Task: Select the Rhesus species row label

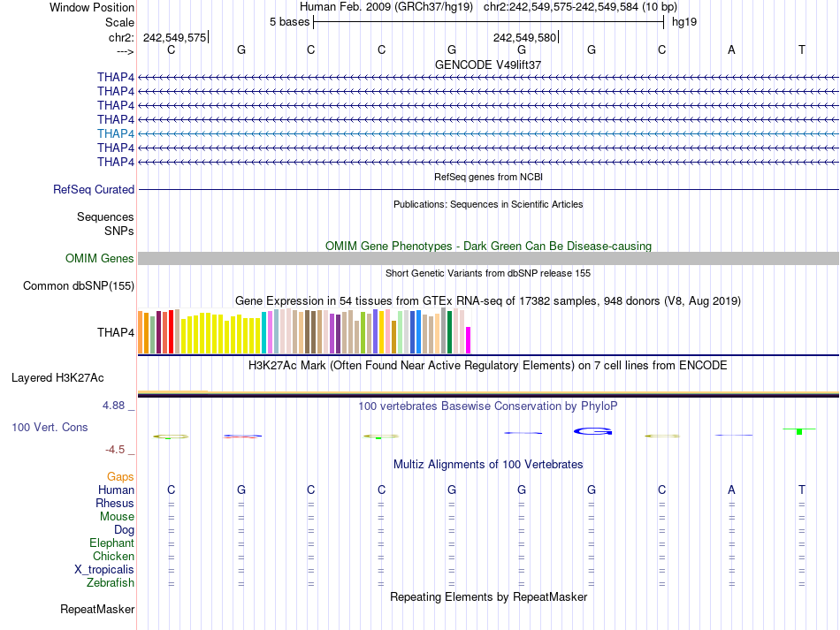Action: click(x=115, y=503)
